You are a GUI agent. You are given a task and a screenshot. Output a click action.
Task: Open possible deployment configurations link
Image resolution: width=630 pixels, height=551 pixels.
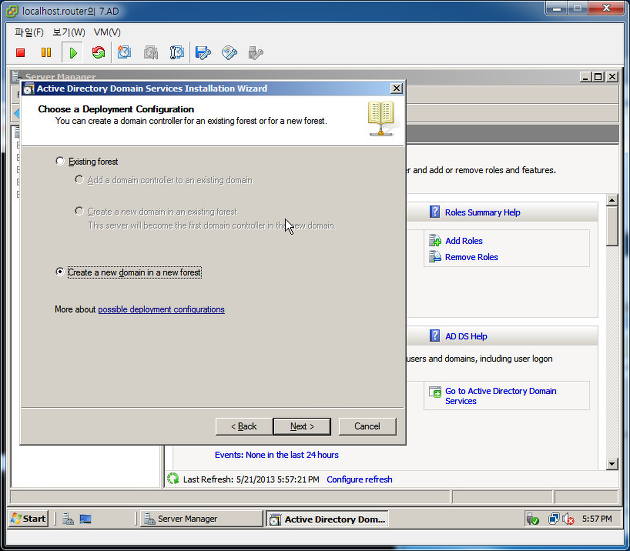pyautogui.click(x=161, y=309)
